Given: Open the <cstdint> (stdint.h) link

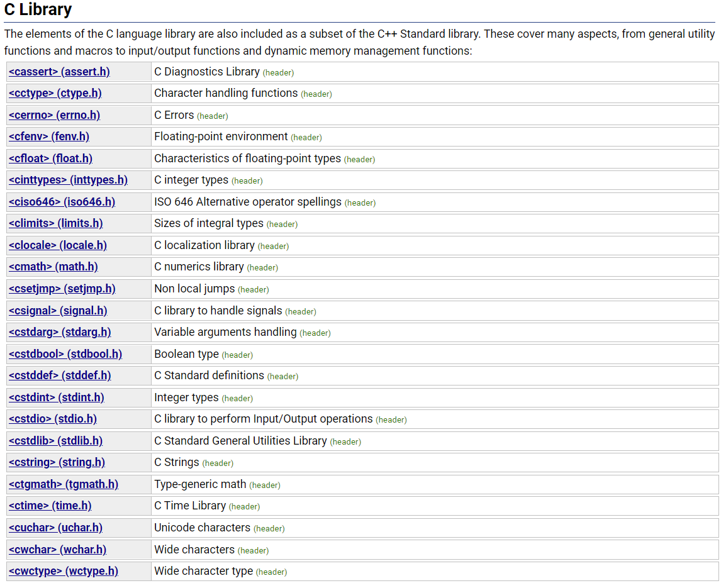Looking at the screenshot, I should 57,397.
